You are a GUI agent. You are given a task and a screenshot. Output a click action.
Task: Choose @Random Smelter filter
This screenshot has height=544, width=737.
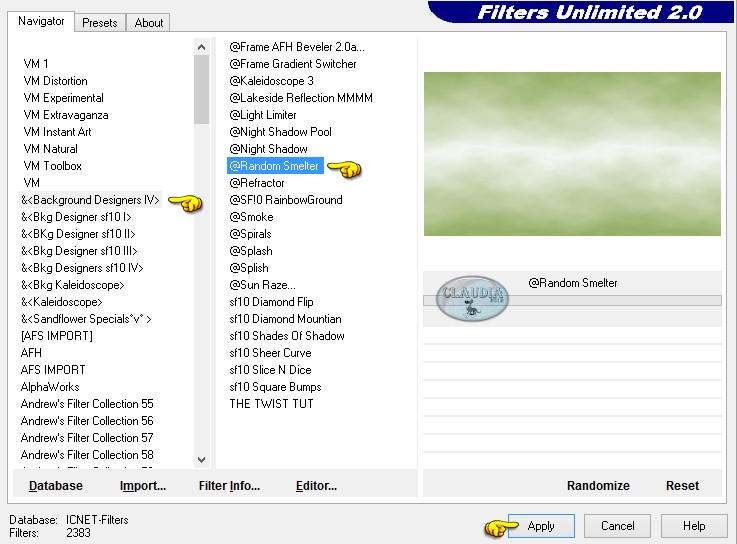(x=275, y=166)
